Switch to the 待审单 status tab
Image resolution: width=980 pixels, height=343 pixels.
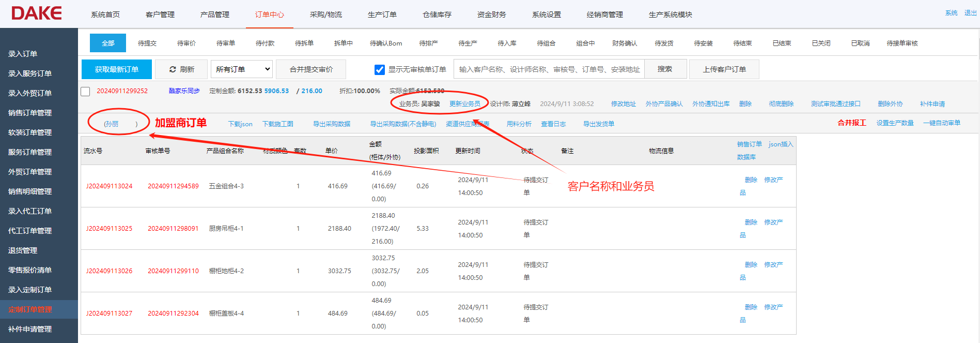(226, 43)
